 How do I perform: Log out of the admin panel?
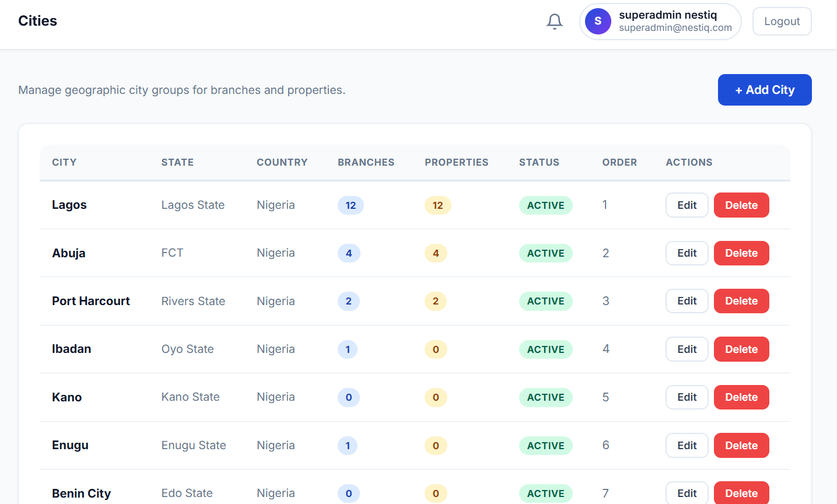coord(782,22)
